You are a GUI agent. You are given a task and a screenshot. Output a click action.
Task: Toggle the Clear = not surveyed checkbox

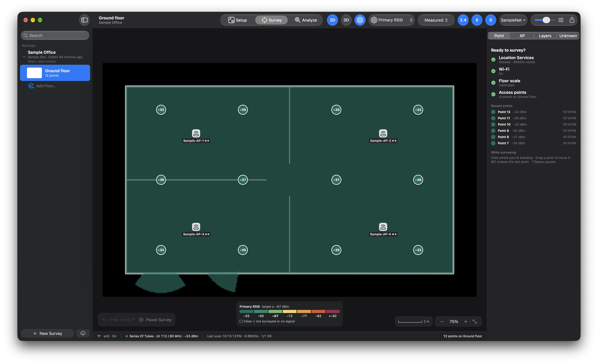(x=241, y=321)
